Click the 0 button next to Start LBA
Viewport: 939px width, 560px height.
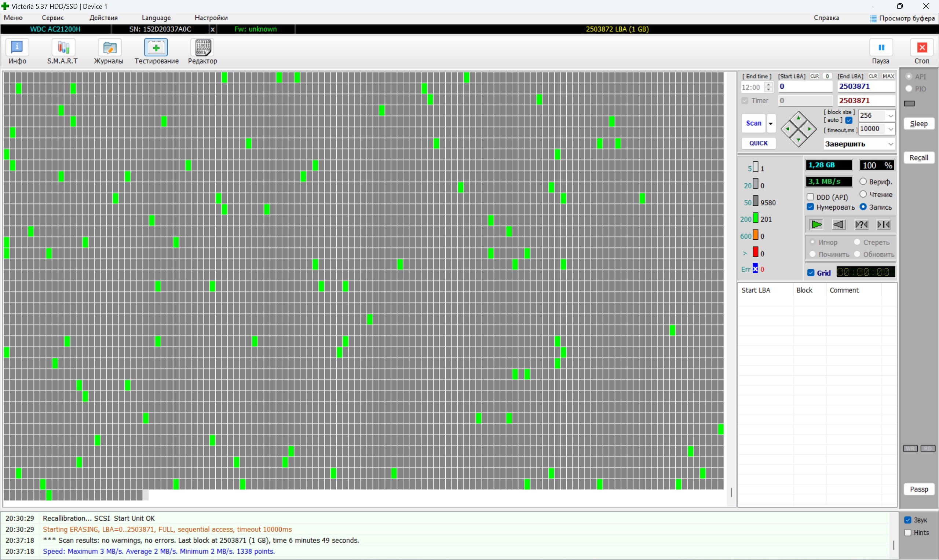point(827,76)
